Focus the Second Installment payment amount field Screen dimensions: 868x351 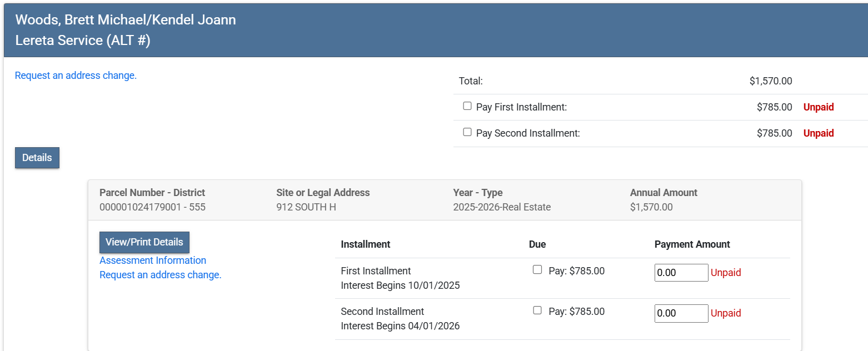[x=681, y=313]
